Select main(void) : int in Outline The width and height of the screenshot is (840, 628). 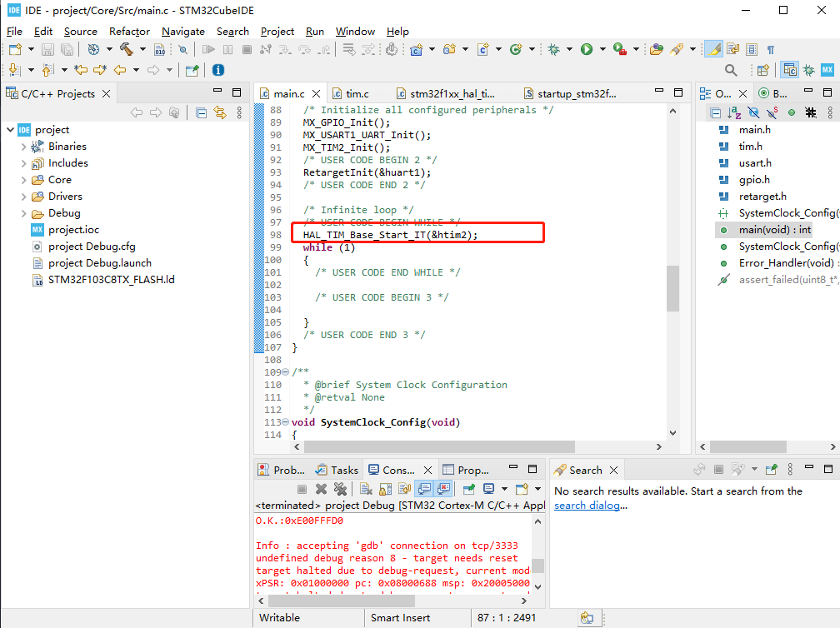pos(774,230)
